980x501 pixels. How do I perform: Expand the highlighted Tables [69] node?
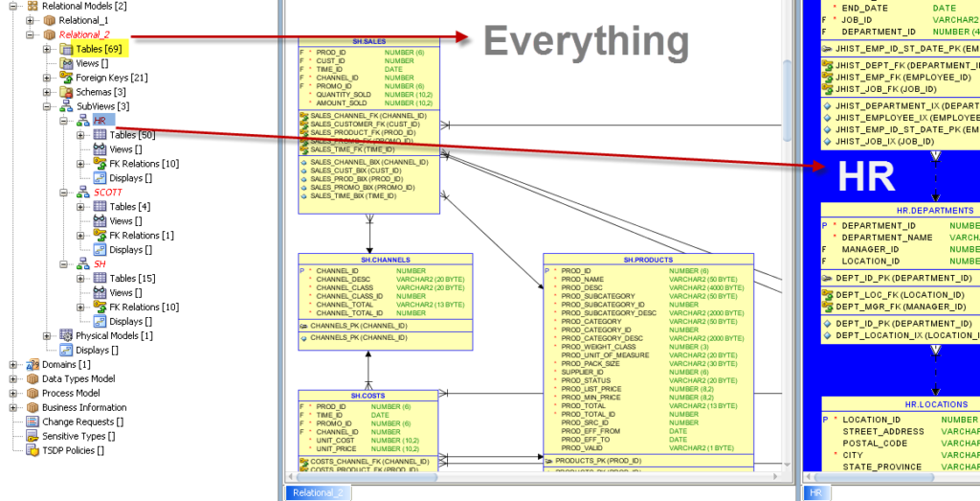48,49
